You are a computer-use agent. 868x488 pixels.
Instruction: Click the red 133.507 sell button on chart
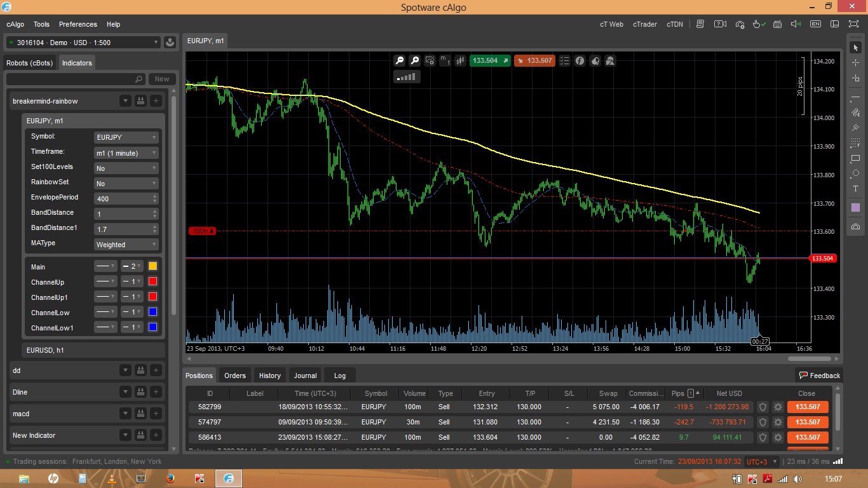[x=534, y=61]
